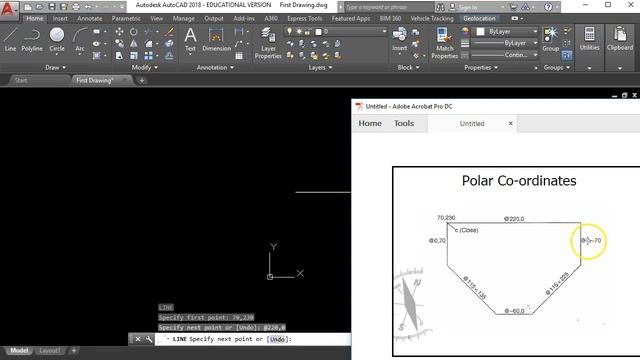Click the Plot printer icon

click(76, 7)
